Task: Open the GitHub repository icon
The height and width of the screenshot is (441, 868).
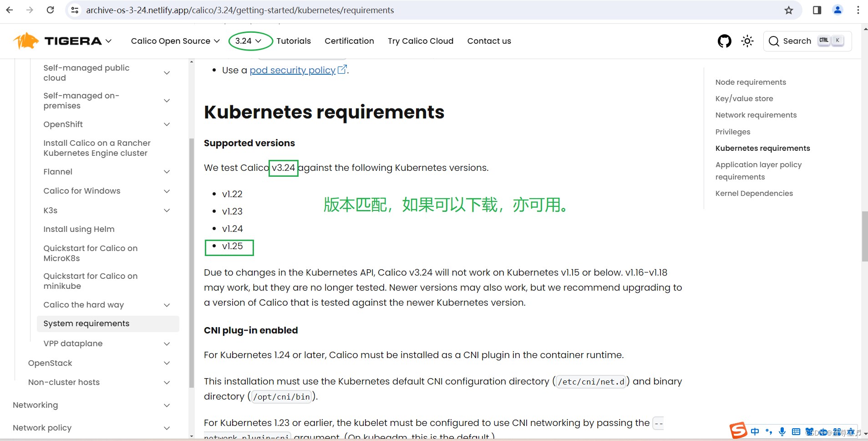Action: click(x=724, y=41)
